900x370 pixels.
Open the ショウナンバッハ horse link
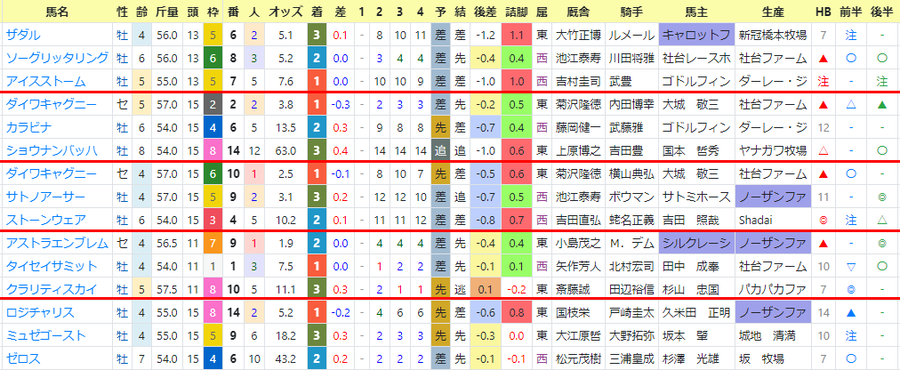[x=51, y=151]
